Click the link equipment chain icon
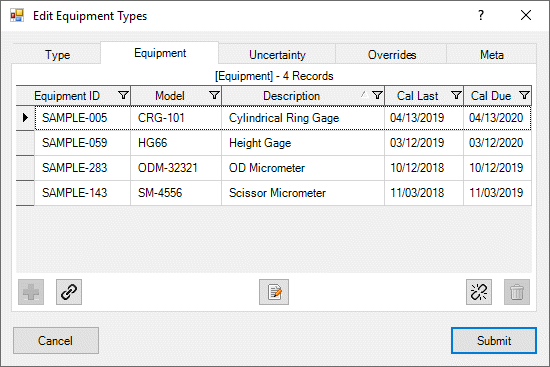Viewport: 550px width, 367px height. [69, 292]
